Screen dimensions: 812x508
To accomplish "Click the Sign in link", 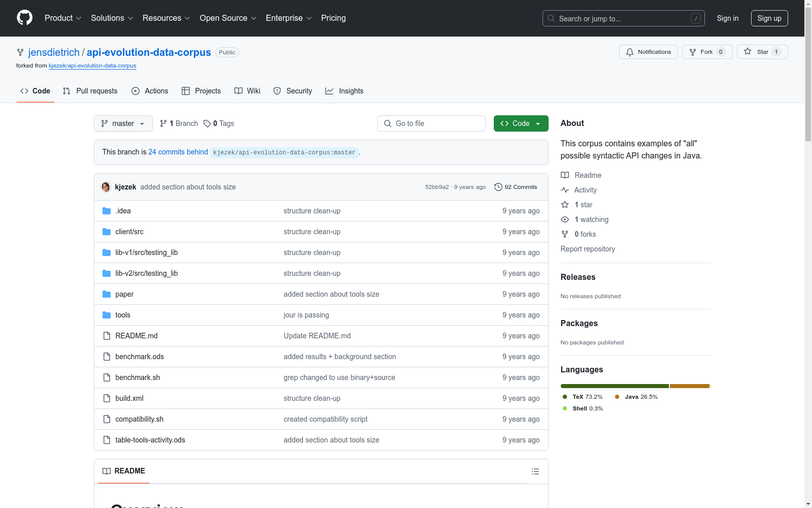I will point(728,18).
